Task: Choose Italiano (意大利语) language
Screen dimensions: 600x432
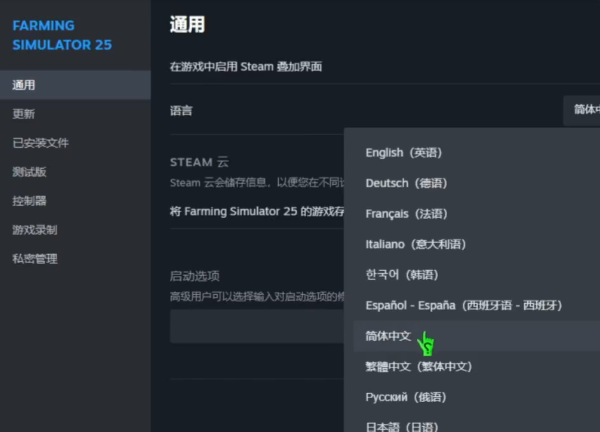Action: [x=416, y=244]
